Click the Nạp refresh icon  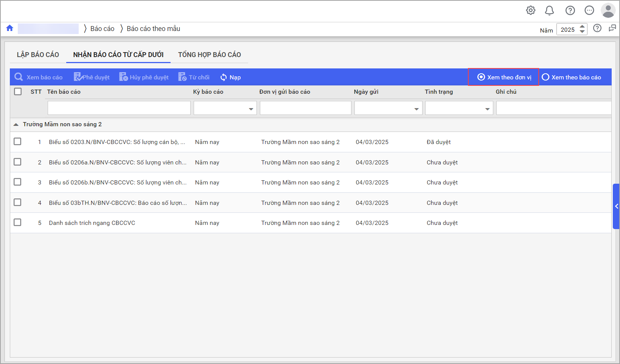pos(224,77)
